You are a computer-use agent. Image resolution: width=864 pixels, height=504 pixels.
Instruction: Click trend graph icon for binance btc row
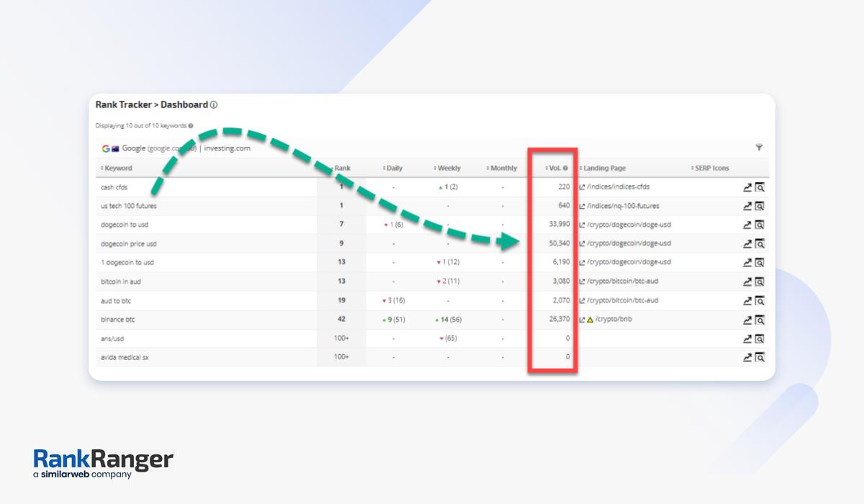747,320
